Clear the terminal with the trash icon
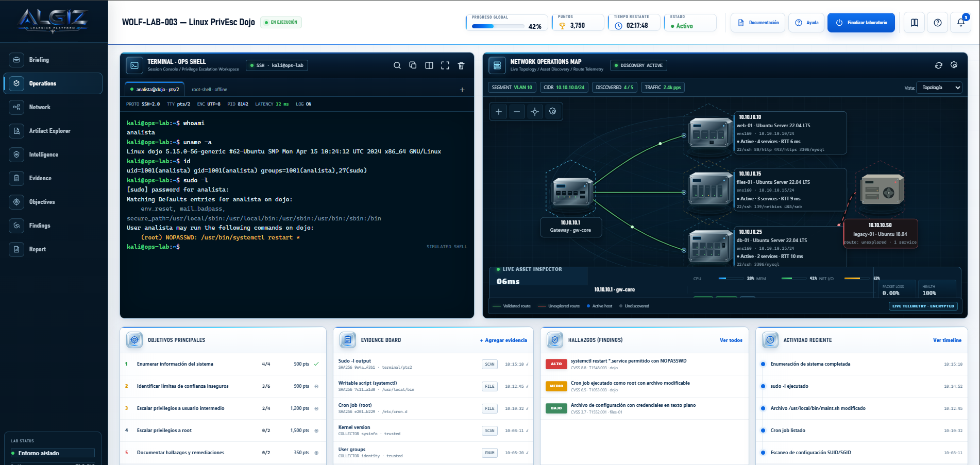Viewport: 980px width, 465px height. (461, 65)
